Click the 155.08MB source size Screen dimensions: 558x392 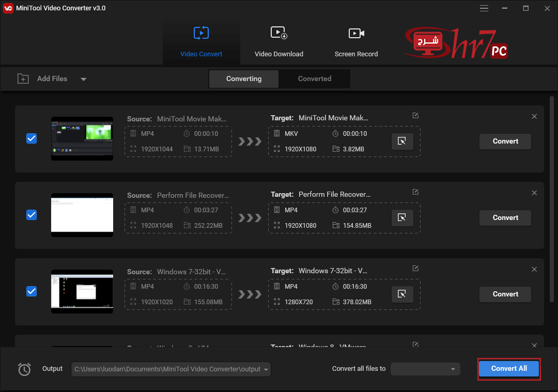pos(208,302)
